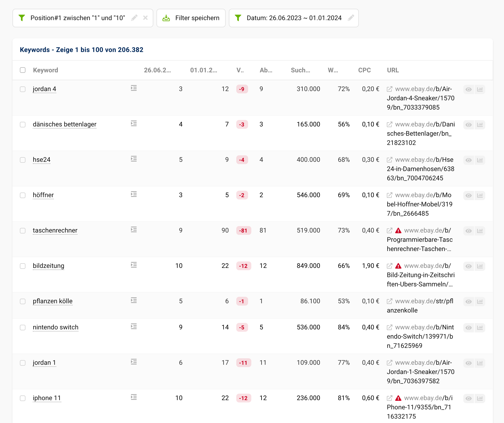Check the box for jordan 1 row
504x423 pixels.
click(23, 363)
